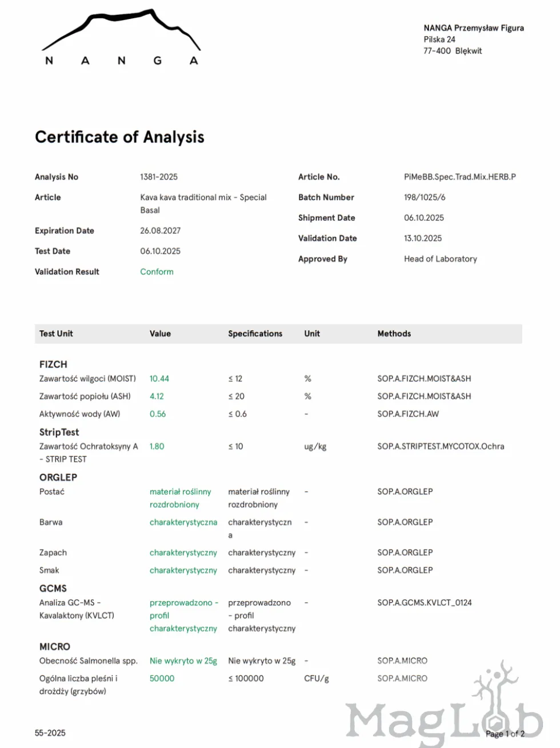
Task: Select the "Zapach" row label
Action: 53,553
